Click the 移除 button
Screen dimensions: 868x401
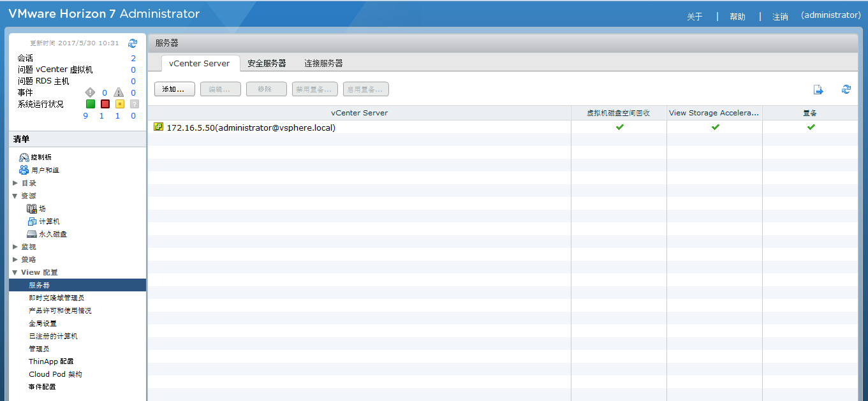coord(266,89)
